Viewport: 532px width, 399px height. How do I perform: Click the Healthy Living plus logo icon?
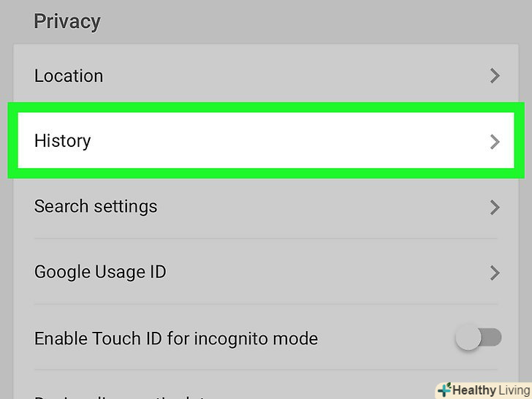(x=444, y=390)
